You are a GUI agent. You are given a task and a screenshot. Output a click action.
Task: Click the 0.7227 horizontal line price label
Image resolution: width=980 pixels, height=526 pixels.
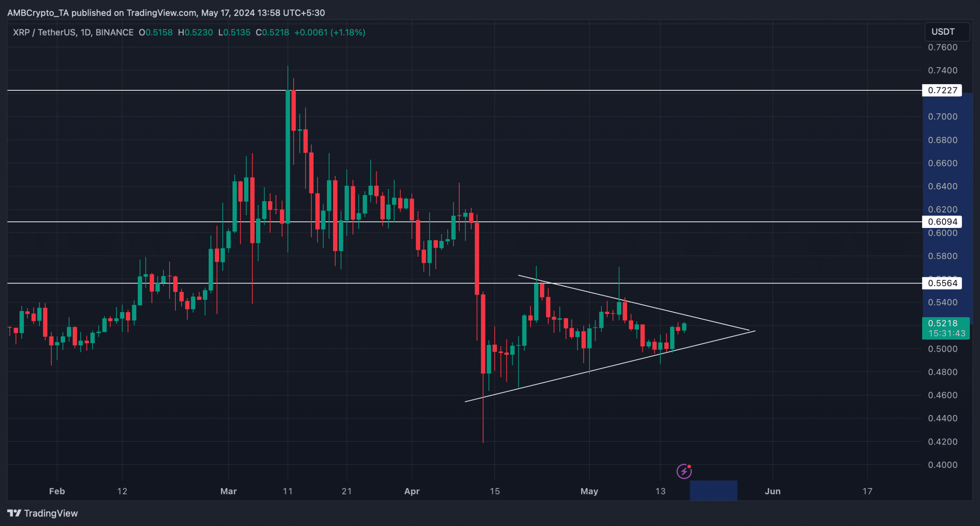[942, 90]
